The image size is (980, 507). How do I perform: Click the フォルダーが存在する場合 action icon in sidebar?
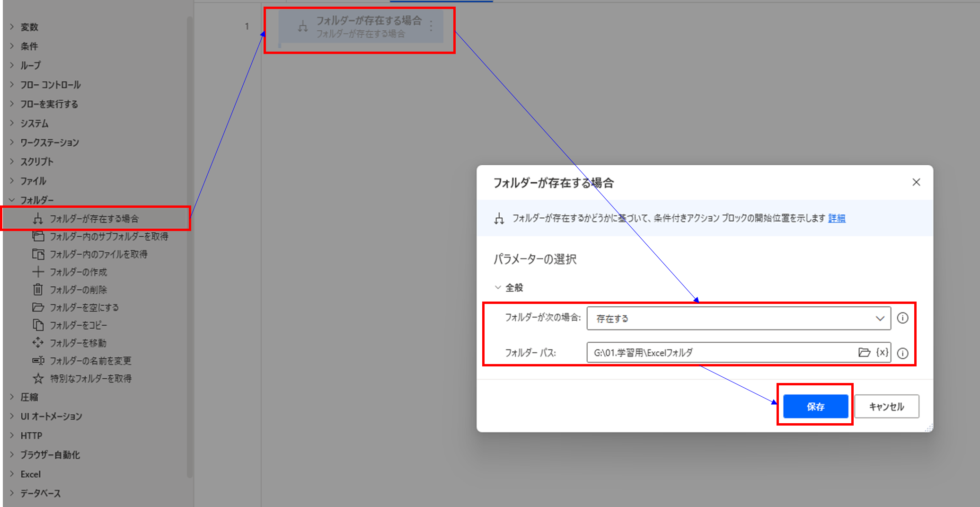tap(38, 219)
